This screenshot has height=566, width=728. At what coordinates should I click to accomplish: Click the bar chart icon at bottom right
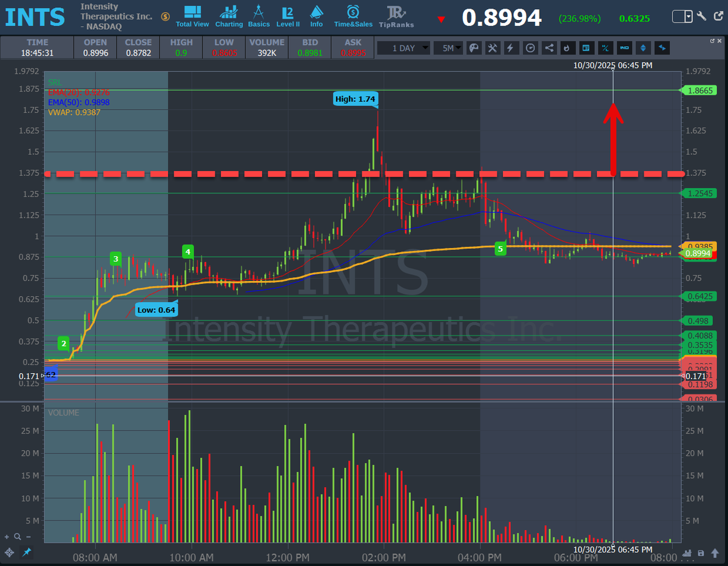(x=687, y=553)
